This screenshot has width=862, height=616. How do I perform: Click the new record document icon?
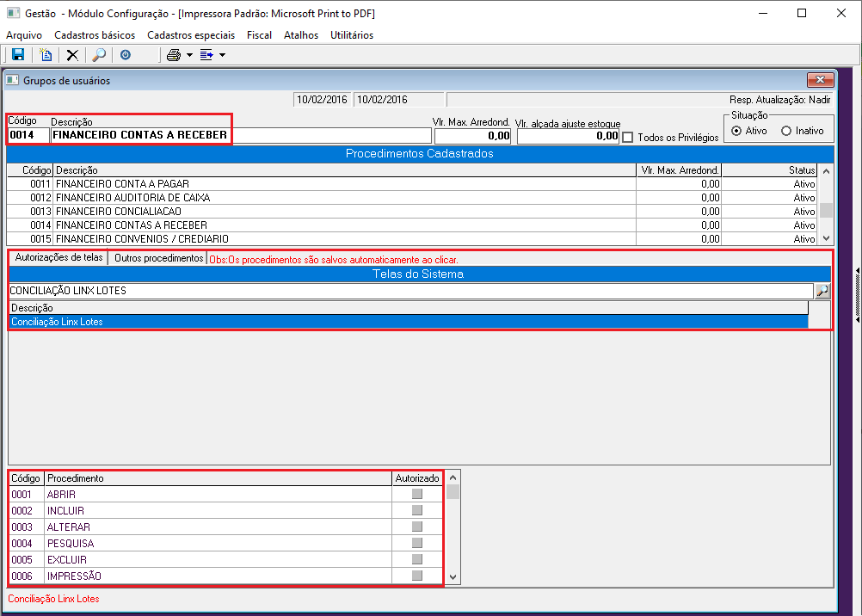pos(46,55)
